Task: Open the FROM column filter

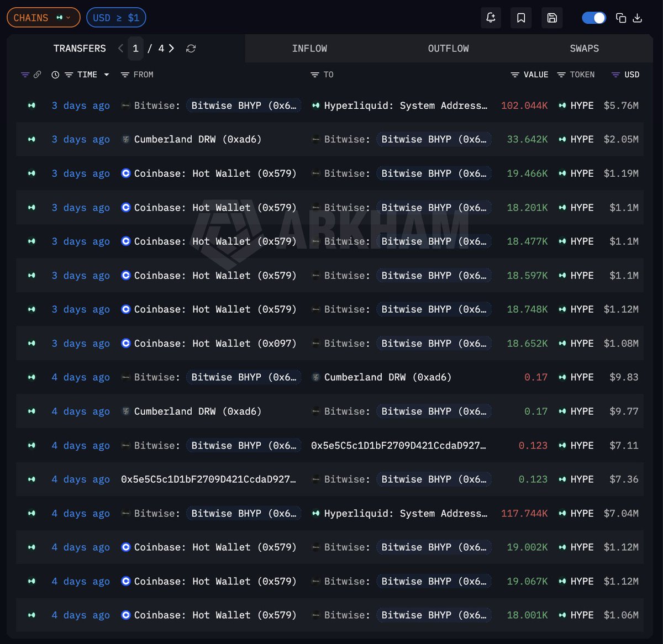Action: click(x=125, y=75)
